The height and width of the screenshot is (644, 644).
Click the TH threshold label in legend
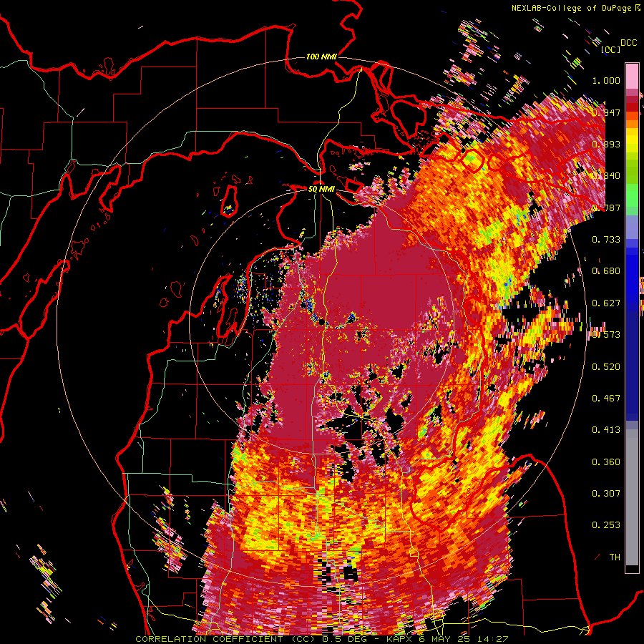click(615, 557)
